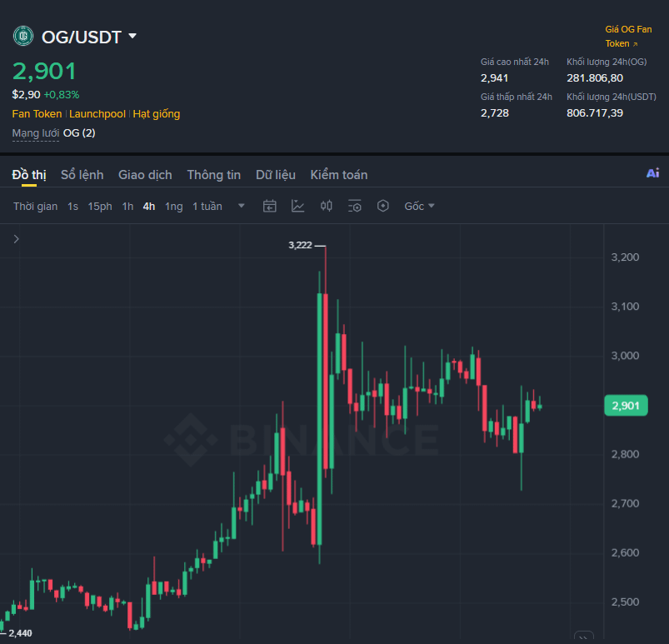Viewport: 669px width, 644px height.
Task: Click the green 2,901 current price label on axis
Action: click(x=626, y=406)
